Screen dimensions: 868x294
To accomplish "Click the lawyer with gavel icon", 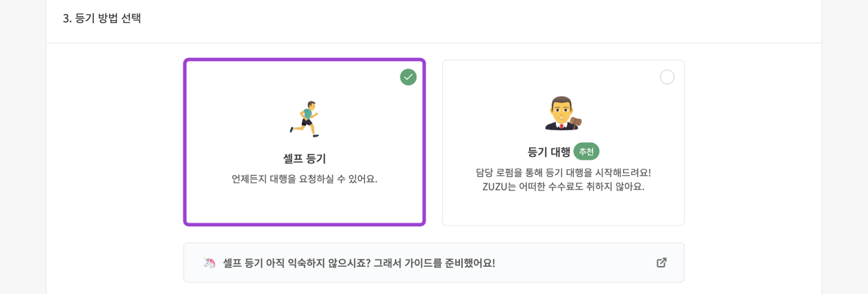I will click(x=563, y=113).
